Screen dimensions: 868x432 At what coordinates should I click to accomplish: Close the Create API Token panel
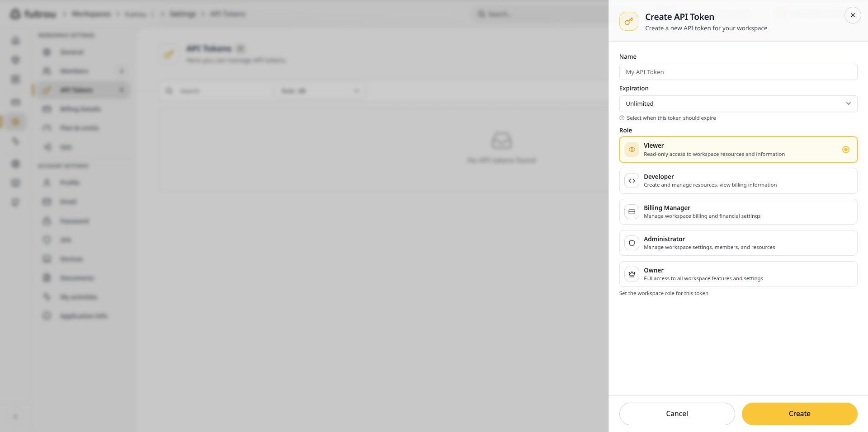click(853, 15)
